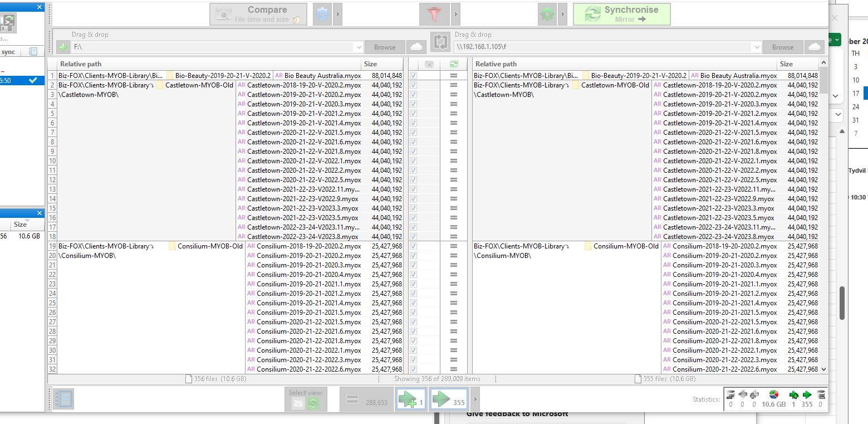Select the action view green sync icon under Select view
Image resolution: width=868 pixels, height=424 pixels.
point(313,403)
